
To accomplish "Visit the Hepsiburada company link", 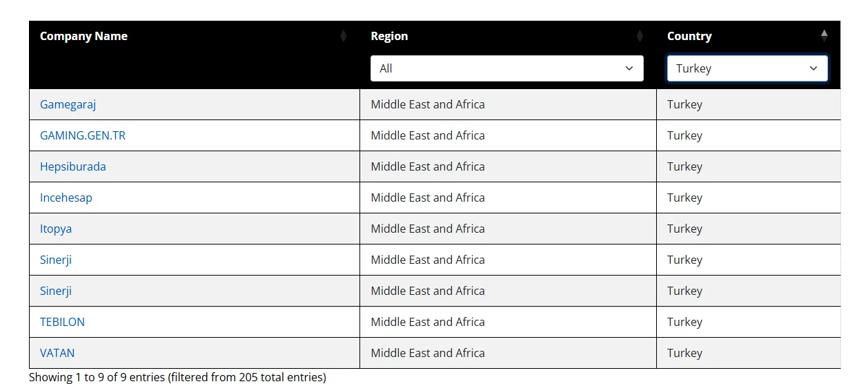I will pyautogui.click(x=73, y=166).
